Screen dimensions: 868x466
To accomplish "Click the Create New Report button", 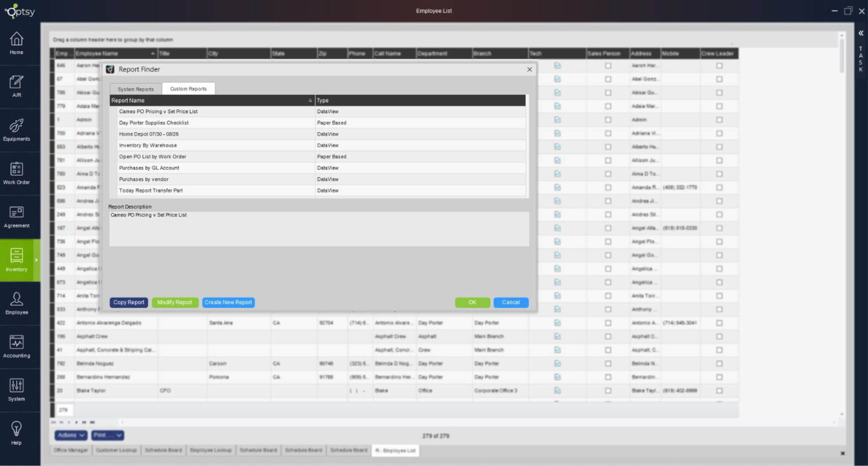I will [228, 302].
